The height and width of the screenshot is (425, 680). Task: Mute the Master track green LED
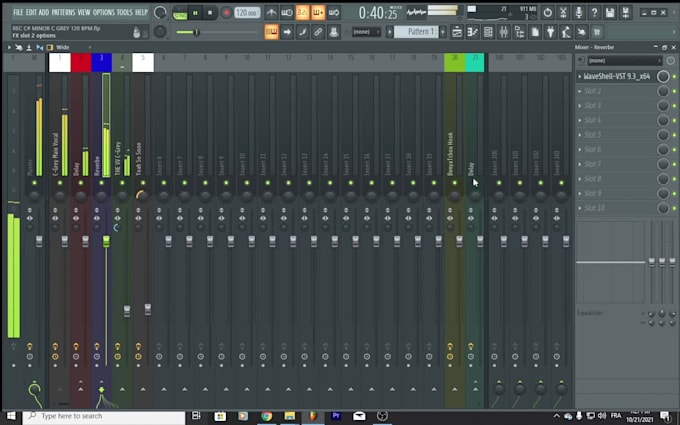tap(34, 183)
